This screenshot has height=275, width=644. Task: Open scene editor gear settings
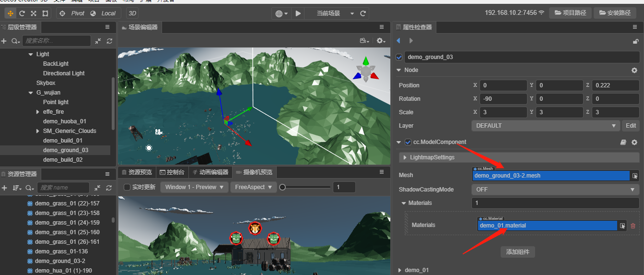[x=381, y=41]
